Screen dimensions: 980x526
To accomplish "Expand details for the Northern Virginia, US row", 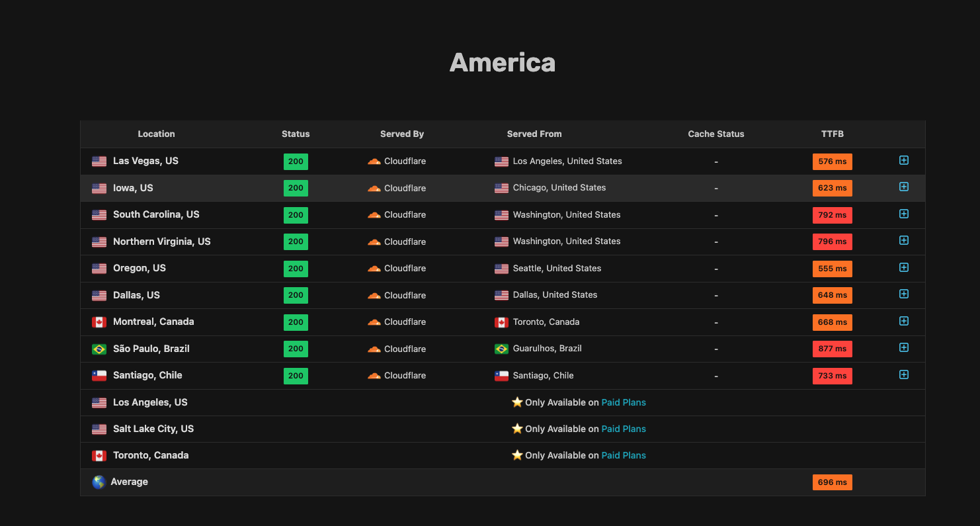I will (x=904, y=240).
